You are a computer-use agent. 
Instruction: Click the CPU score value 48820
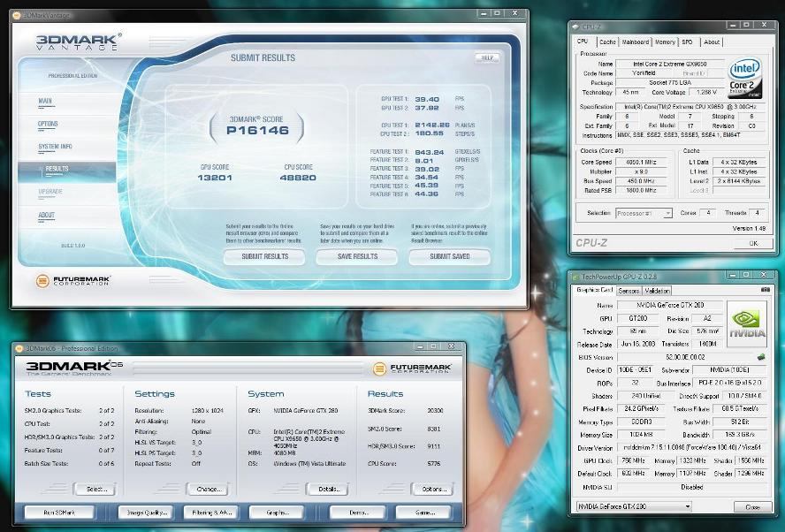(298, 178)
